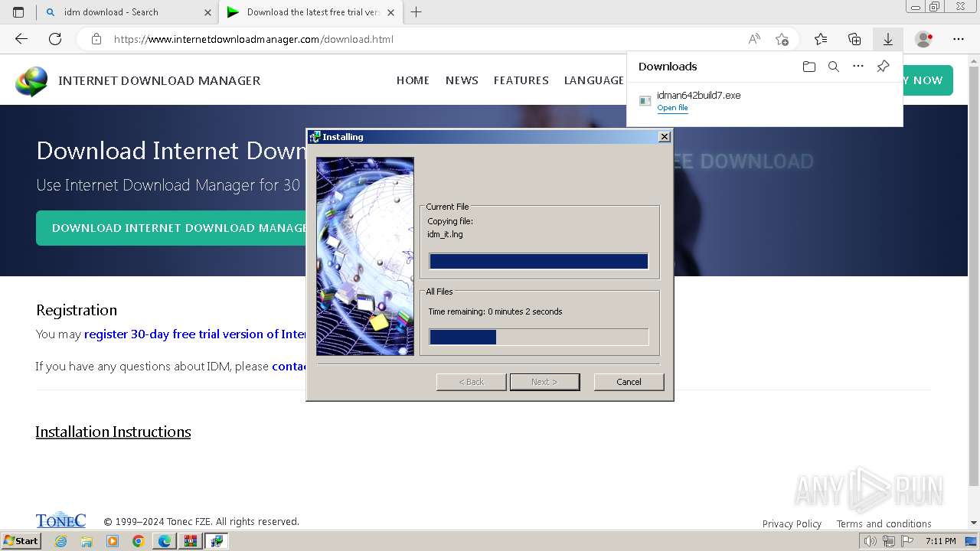Click the Downloads arrow icon in the Edge toolbar
The image size is (980, 551).
[888, 39]
